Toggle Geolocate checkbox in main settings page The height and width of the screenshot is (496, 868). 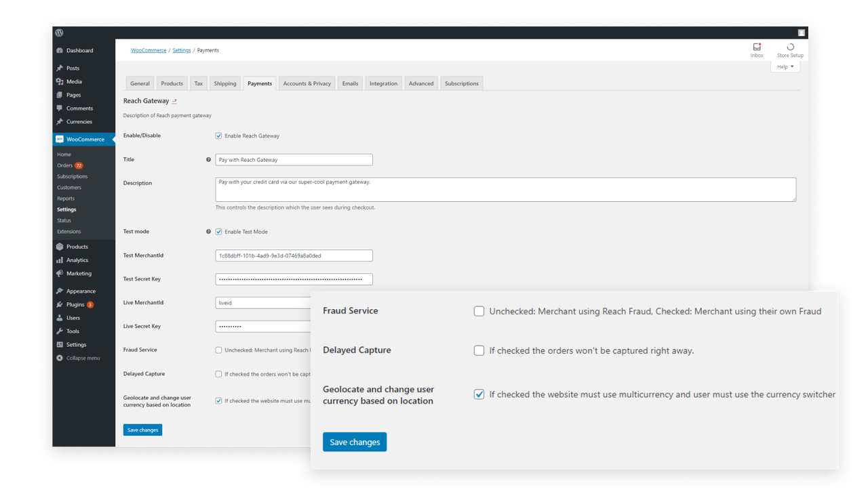218,400
